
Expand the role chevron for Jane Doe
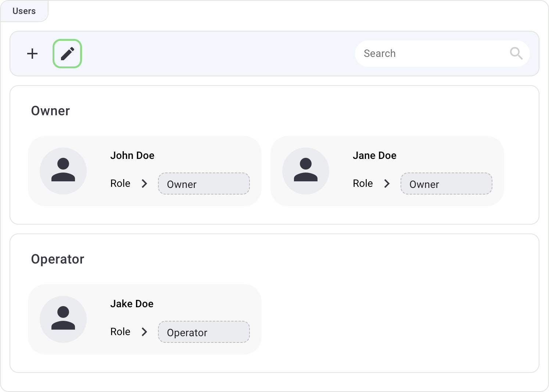[387, 184]
